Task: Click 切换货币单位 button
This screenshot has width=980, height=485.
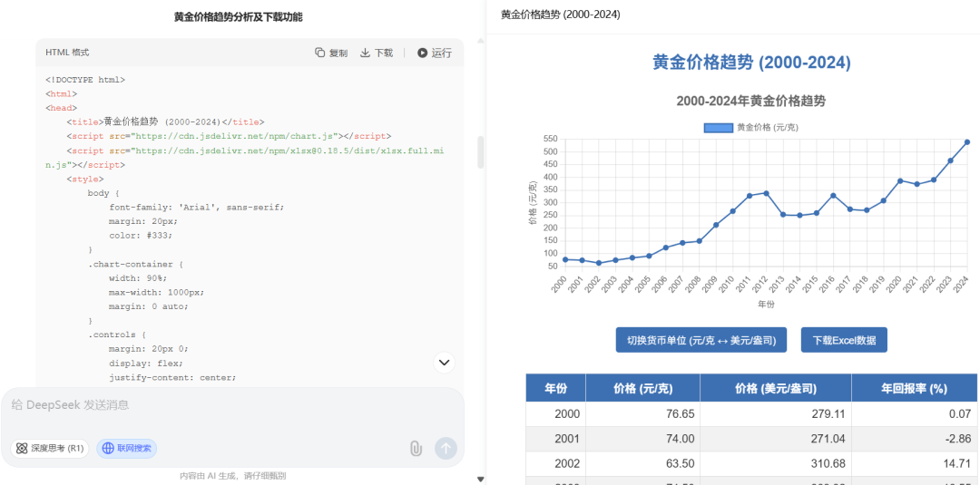Action: (x=701, y=340)
